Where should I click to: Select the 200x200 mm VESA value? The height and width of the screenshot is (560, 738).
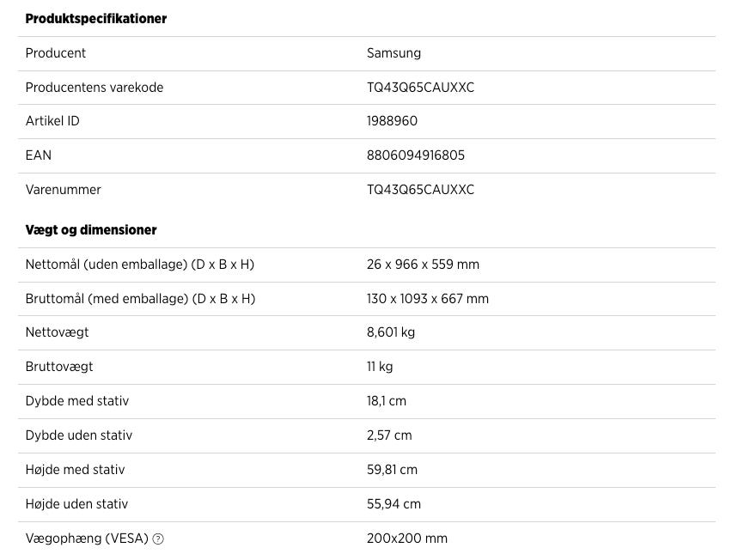click(406, 539)
